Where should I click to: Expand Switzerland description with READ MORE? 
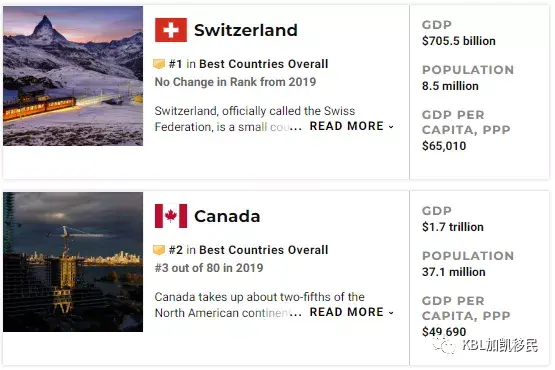click(347, 126)
